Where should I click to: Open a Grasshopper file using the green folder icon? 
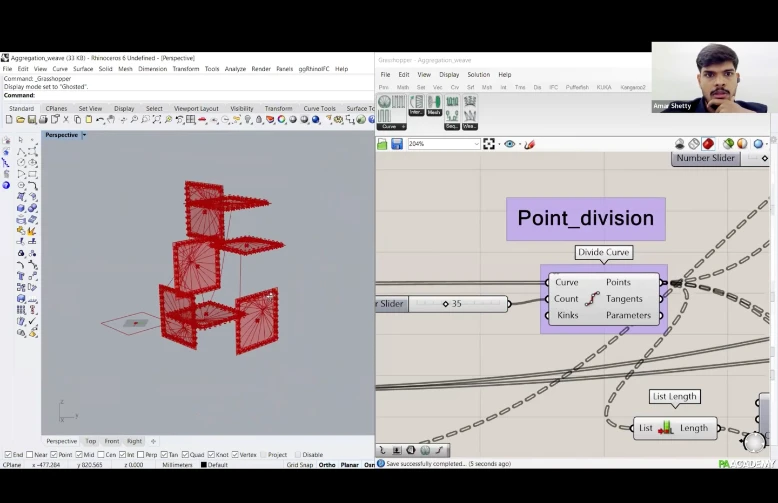[382, 144]
